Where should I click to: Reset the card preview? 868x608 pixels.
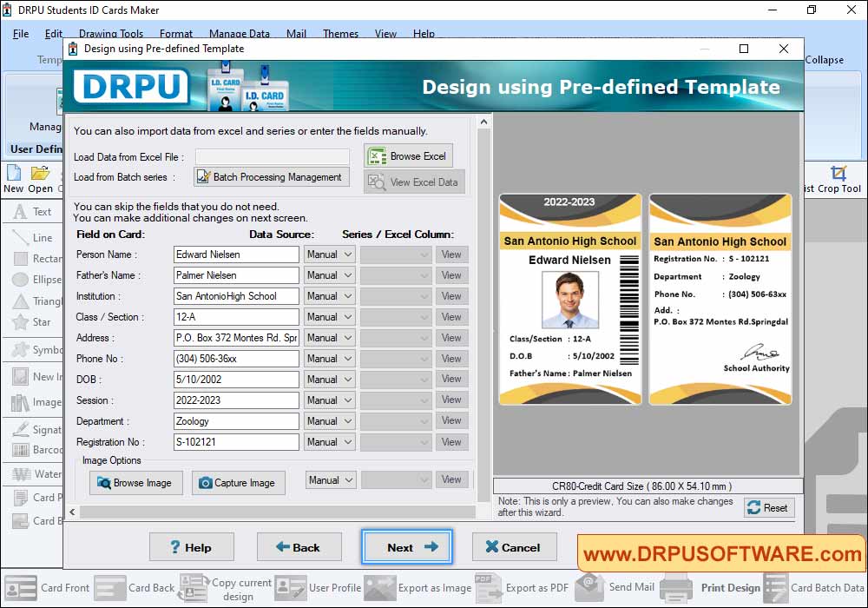click(x=769, y=508)
